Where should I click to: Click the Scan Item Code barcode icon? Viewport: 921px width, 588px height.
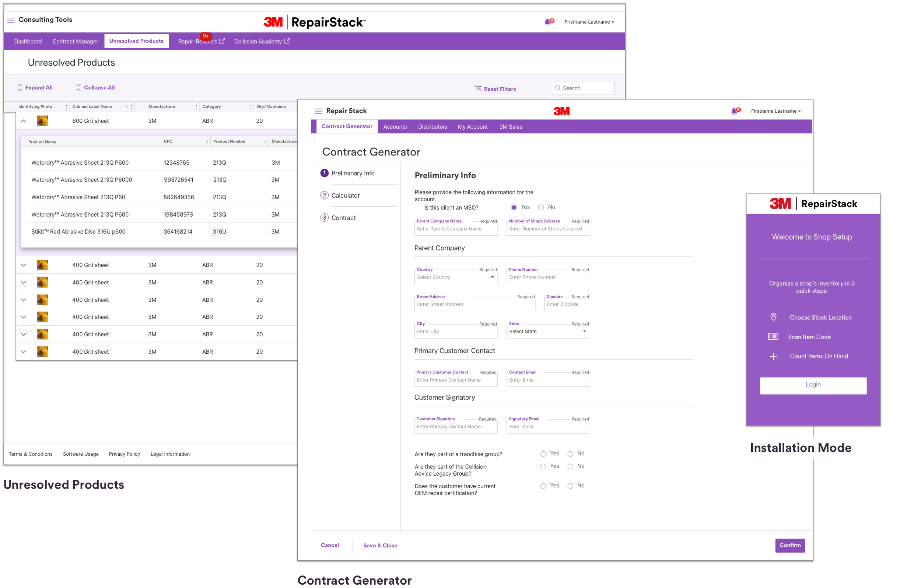(773, 336)
